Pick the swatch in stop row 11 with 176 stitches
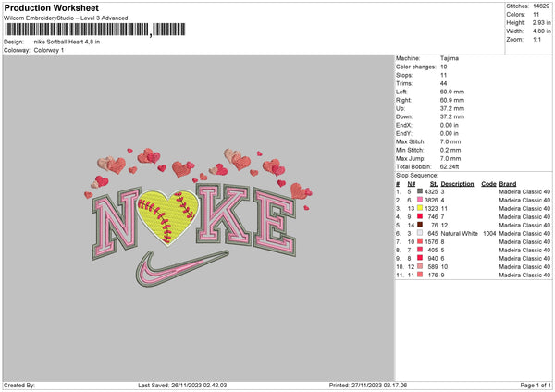 click(x=420, y=275)
